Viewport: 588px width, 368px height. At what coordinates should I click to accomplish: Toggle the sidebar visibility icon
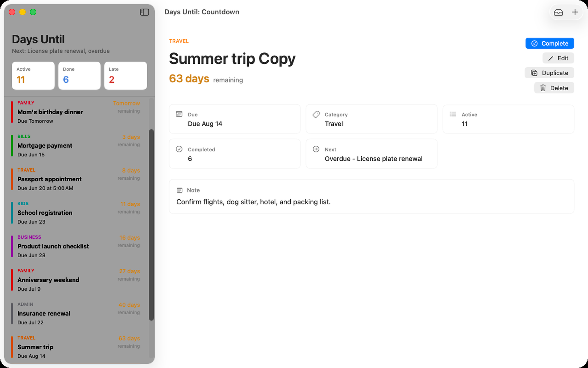click(144, 12)
